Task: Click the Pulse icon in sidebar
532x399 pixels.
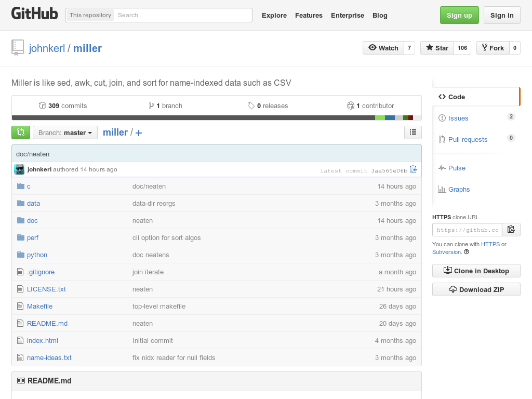Action: pos(442,168)
